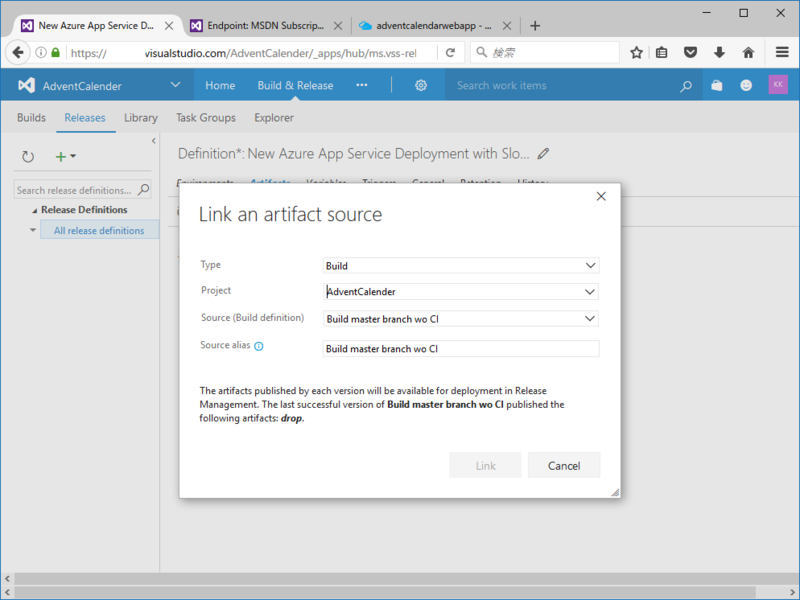800x600 pixels.
Task: Click the Source alias info icon
Action: click(259, 346)
